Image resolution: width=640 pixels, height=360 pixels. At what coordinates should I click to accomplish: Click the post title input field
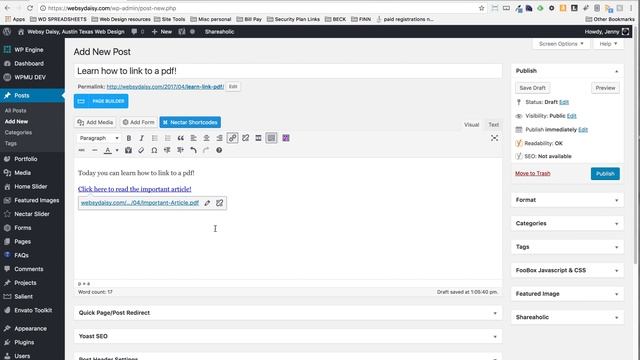point(288,71)
